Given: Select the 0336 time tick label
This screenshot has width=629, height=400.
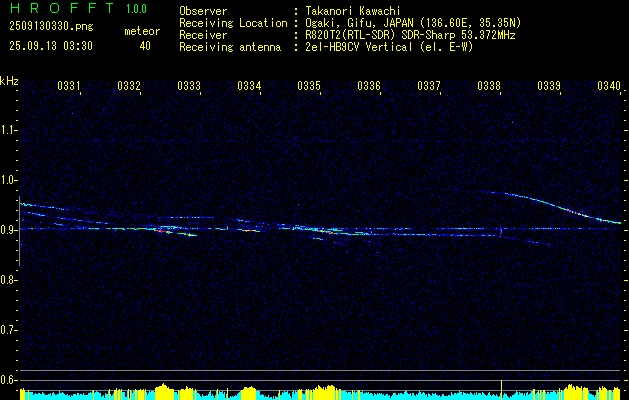Looking at the screenshot, I should pos(369,86).
